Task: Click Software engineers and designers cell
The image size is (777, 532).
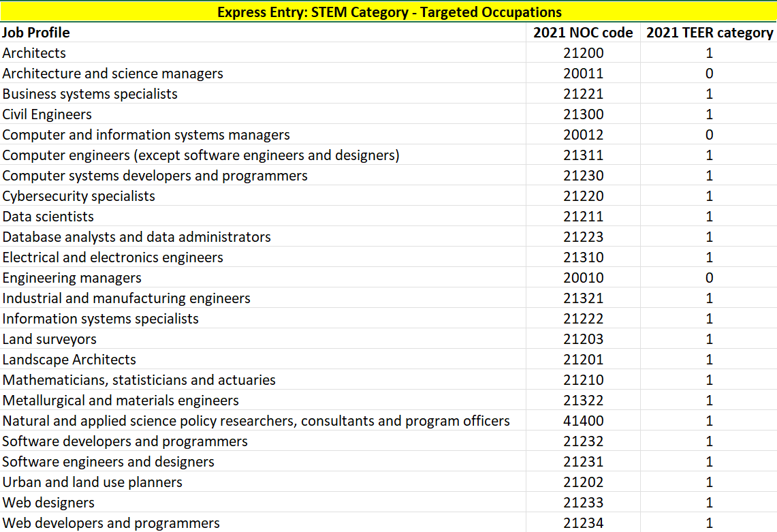Action: [108, 462]
